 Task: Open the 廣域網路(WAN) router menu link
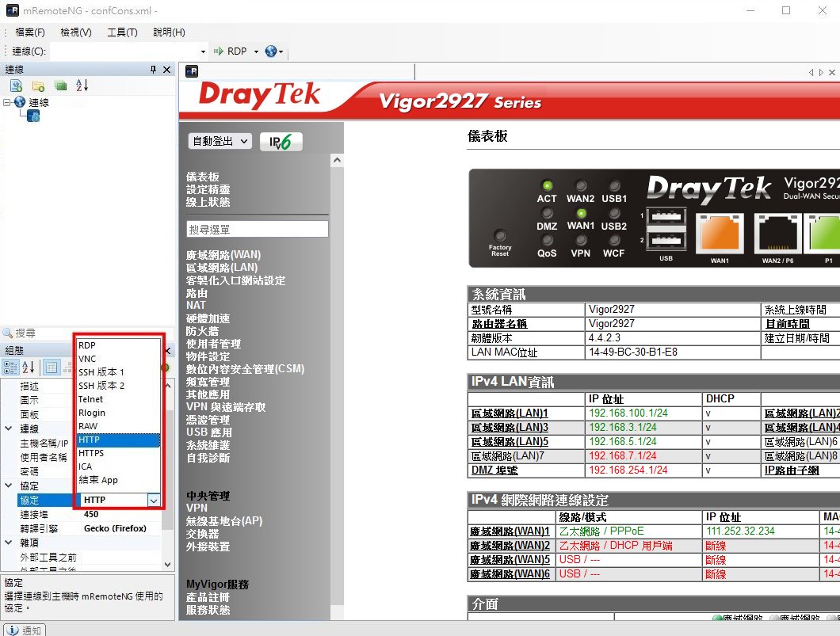pos(223,255)
